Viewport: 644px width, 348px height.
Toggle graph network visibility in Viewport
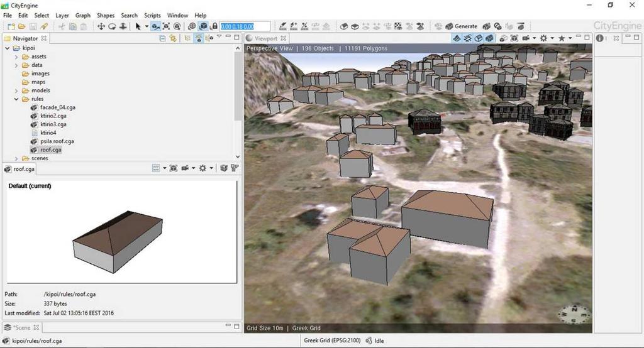coord(467,38)
